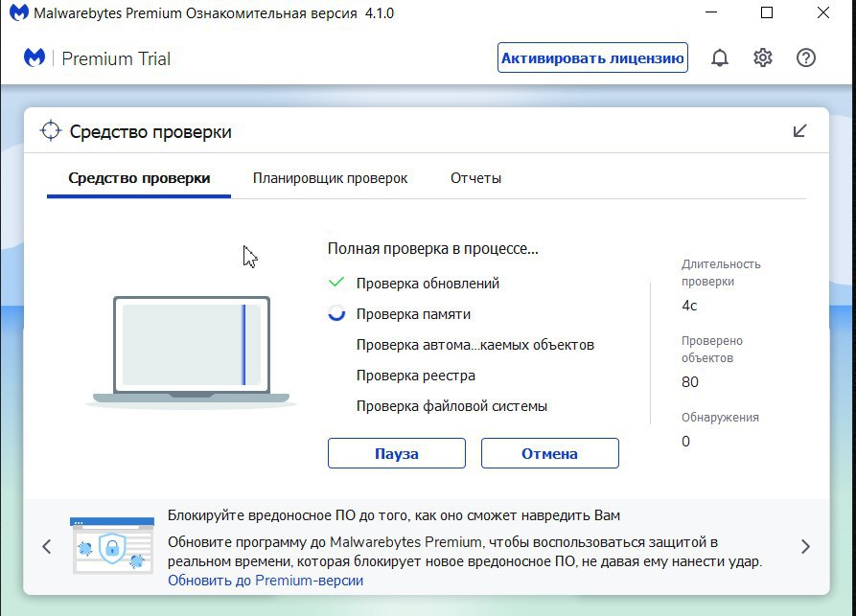Click the Средство проверки panel title
This screenshot has height=616, width=856.
tap(150, 131)
